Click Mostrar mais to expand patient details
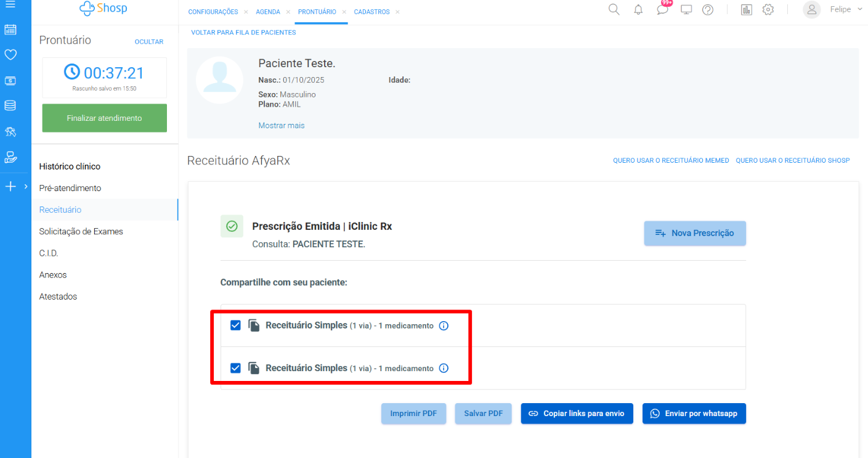This screenshot has height=458, width=868. pyautogui.click(x=281, y=125)
